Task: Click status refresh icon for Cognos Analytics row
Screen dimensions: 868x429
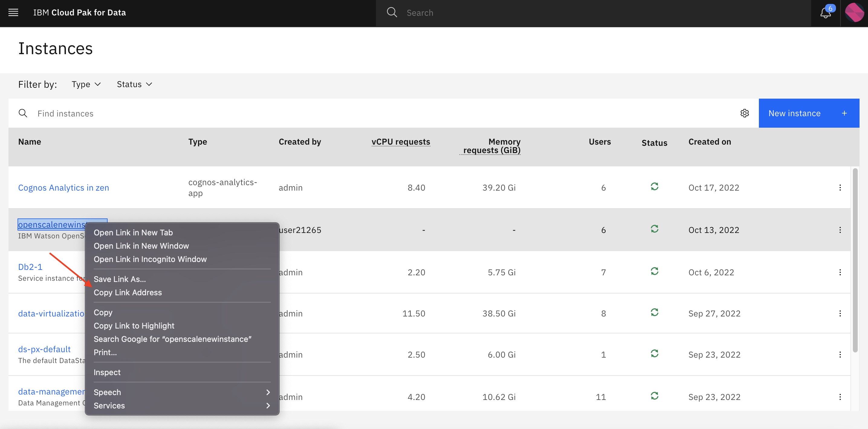Action: coord(654,186)
